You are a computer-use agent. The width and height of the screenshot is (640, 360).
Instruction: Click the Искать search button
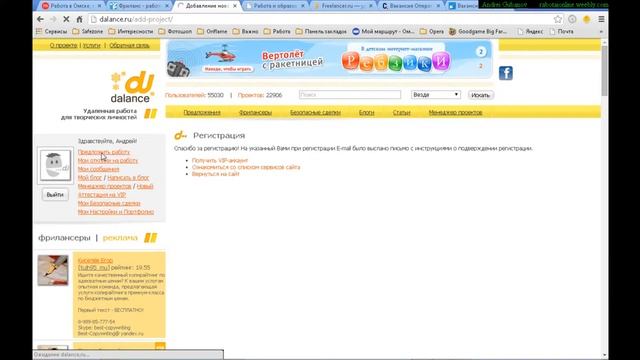click(480, 95)
